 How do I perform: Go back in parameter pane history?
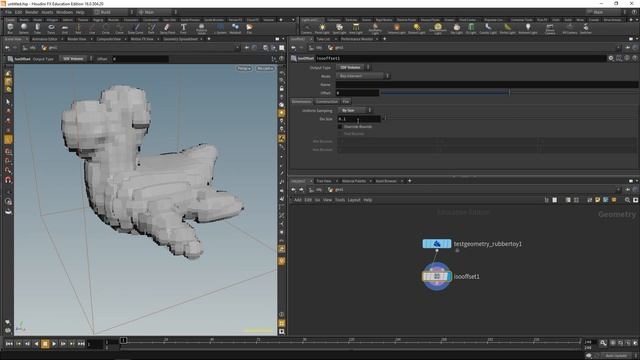pos(294,48)
